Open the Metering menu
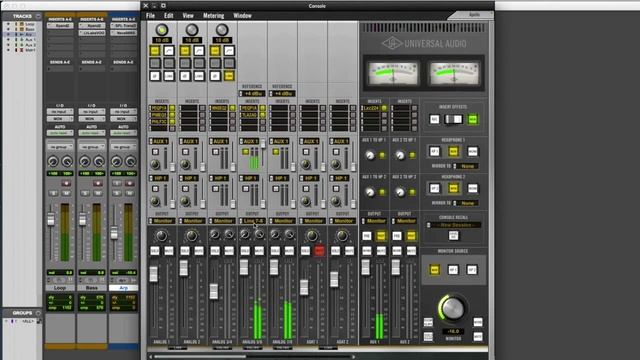Screen dimensions: 640x360 coord(213,16)
